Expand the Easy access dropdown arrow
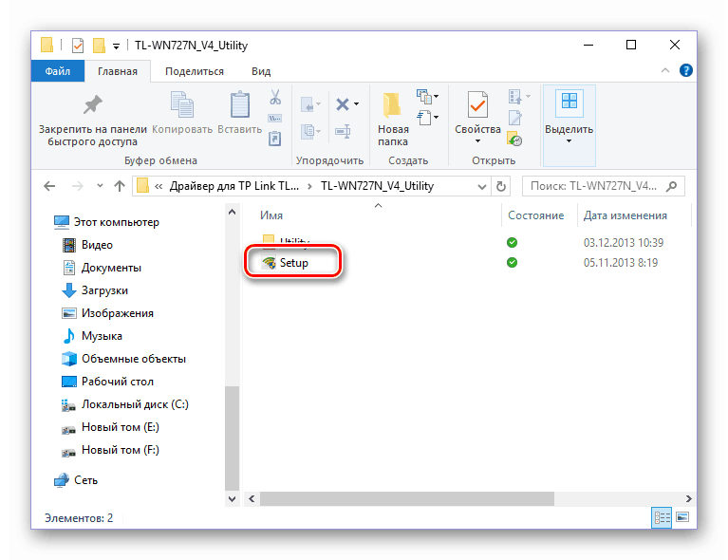This screenshot has height=560, width=728. (436, 118)
